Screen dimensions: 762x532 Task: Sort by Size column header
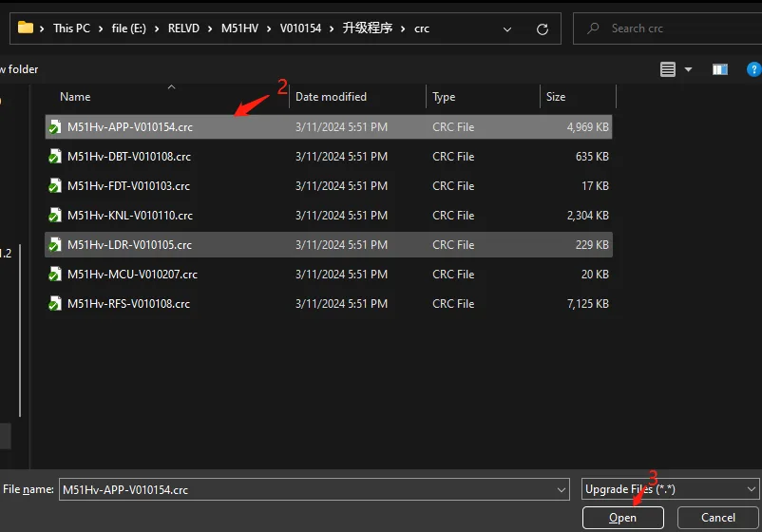tap(556, 97)
